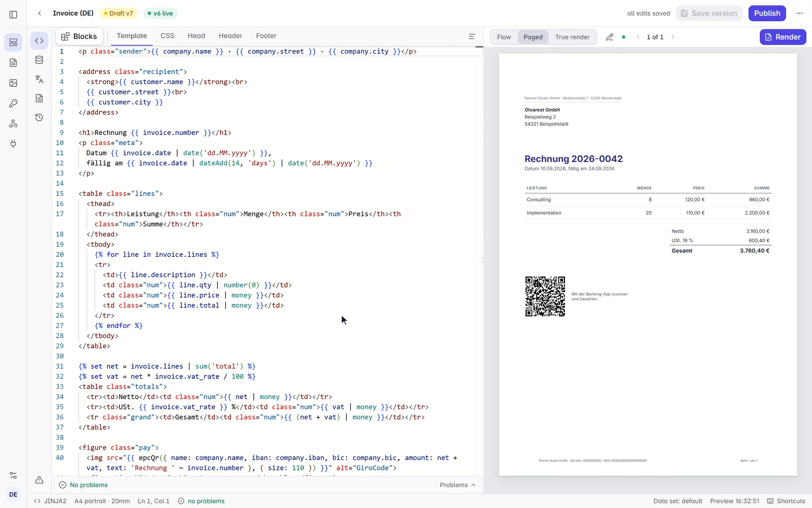
Task: Open the data set database icon
Action: click(x=39, y=60)
